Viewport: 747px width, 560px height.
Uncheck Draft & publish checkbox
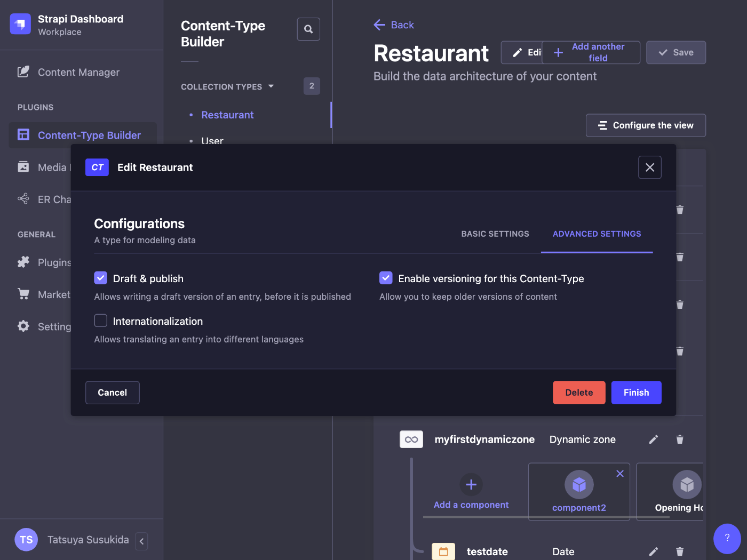(101, 278)
